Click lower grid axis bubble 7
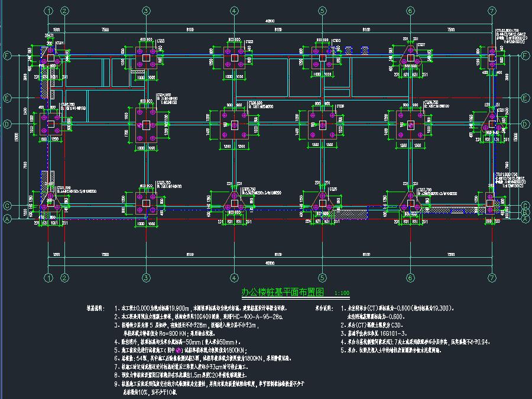 (x=492, y=278)
